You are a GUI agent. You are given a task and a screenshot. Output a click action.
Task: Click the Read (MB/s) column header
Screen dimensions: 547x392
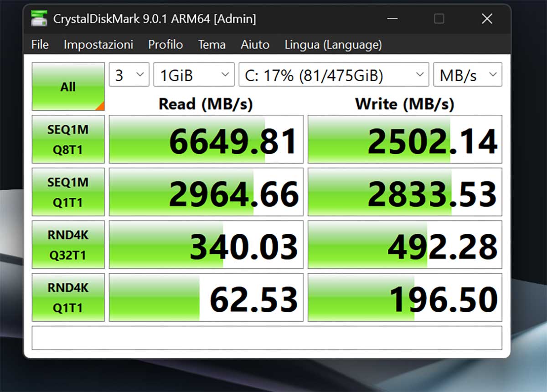(206, 104)
